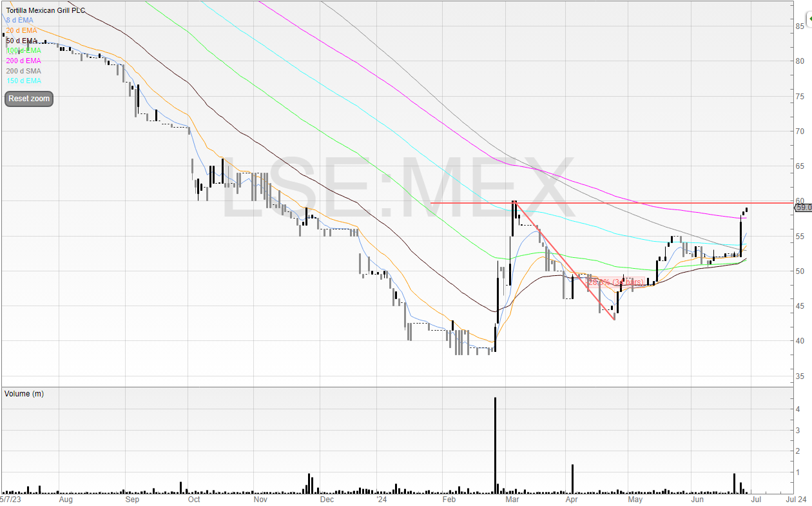Click the red percentage-drop annotation label

pyautogui.click(x=615, y=282)
